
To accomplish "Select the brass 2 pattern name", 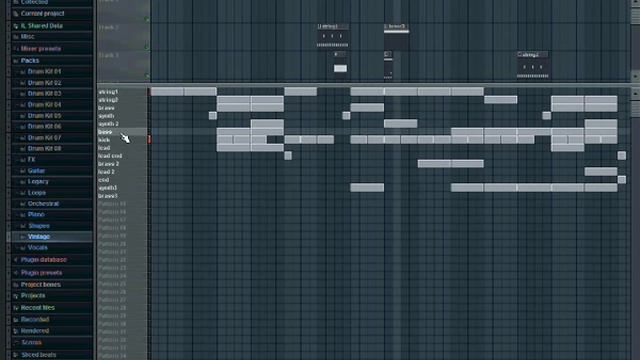I will coord(108,164).
